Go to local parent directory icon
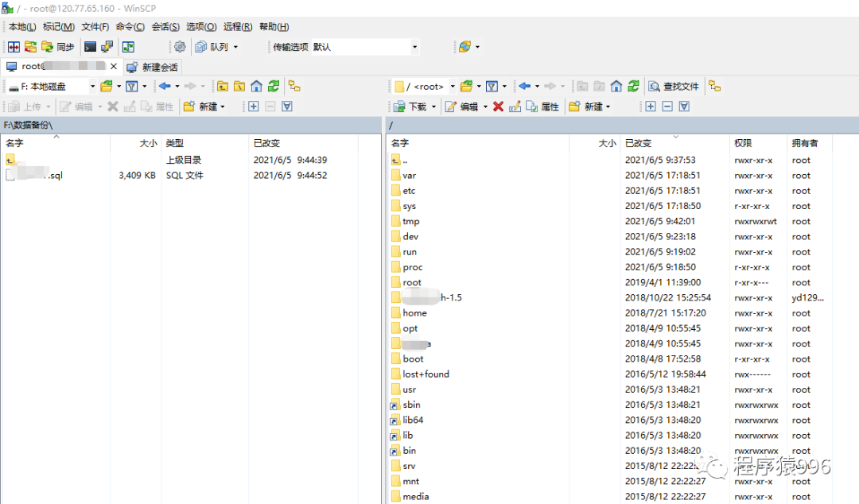This screenshot has width=859, height=504. [223, 86]
